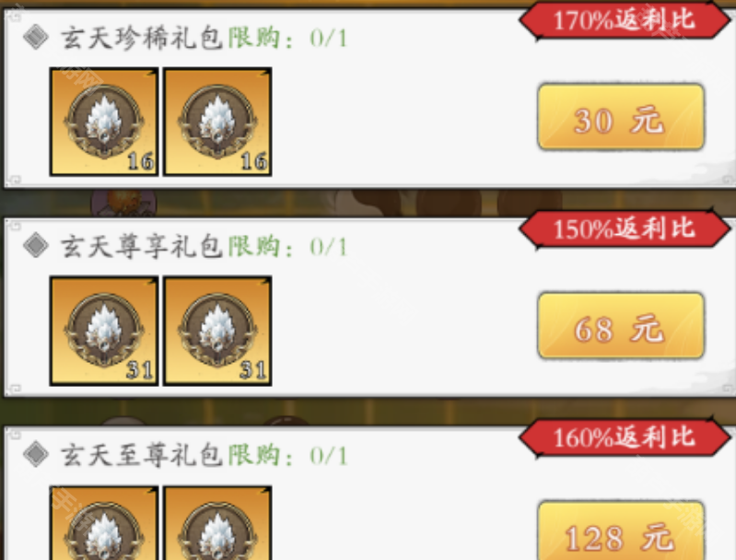Click the diamond icon beside 玄天珍稀礼包
The image size is (736, 560).
[36, 37]
